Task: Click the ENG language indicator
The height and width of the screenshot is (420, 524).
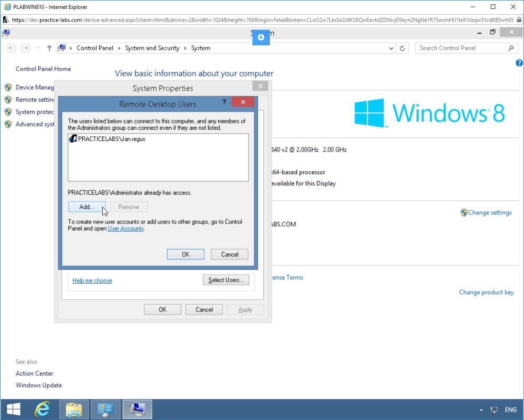Action: click(x=511, y=410)
